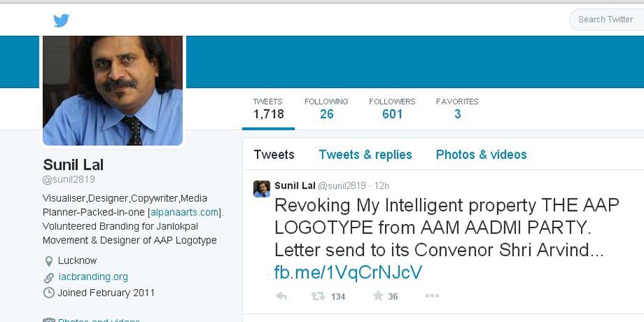
Task: Favorite the tweet with star icon
Action: (x=378, y=296)
